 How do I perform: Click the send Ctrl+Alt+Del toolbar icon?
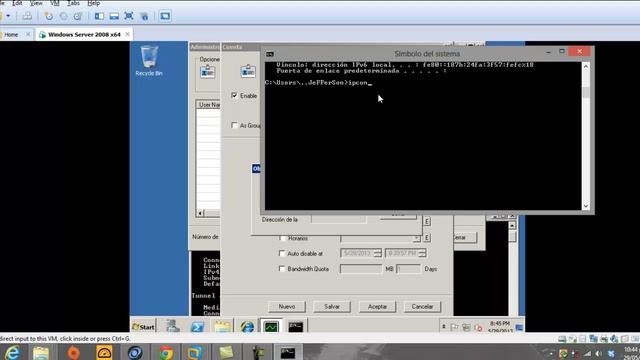coord(27,16)
